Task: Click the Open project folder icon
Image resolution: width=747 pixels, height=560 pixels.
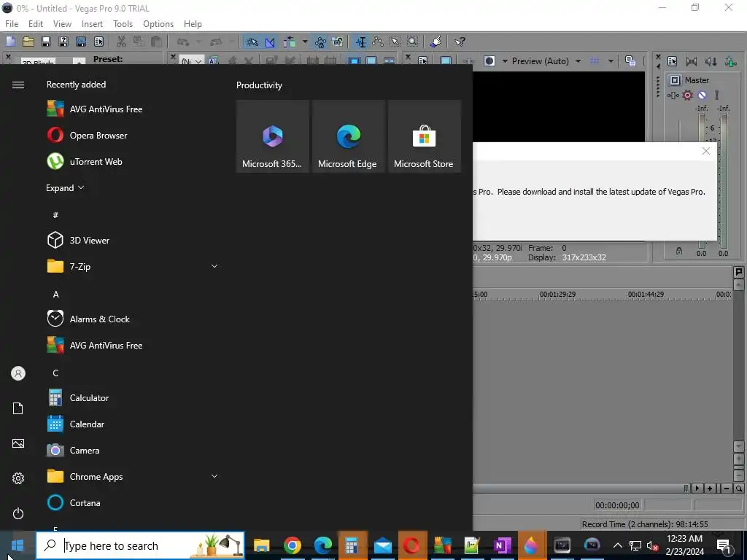Action: click(28, 42)
